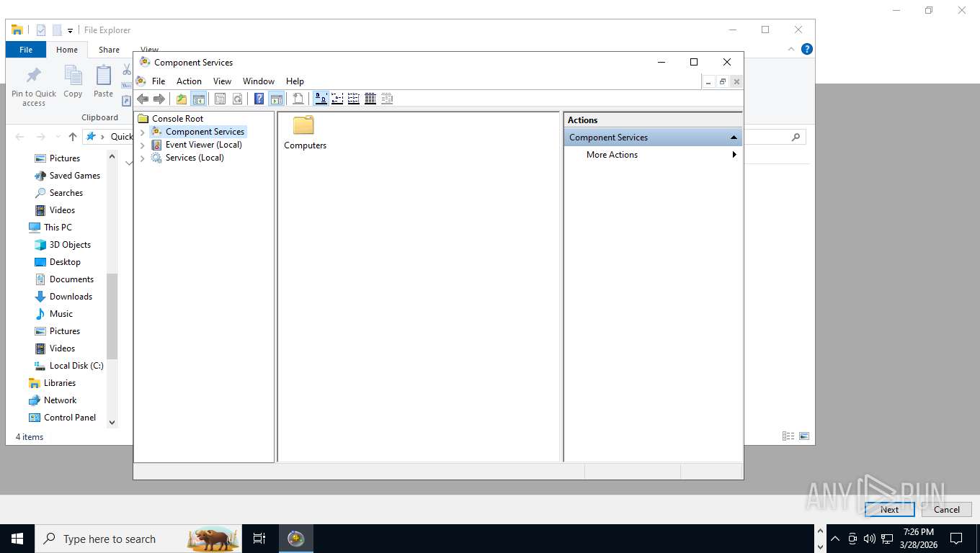Open the Help menu
Image resolution: width=980 pixels, height=553 pixels.
[x=295, y=81]
